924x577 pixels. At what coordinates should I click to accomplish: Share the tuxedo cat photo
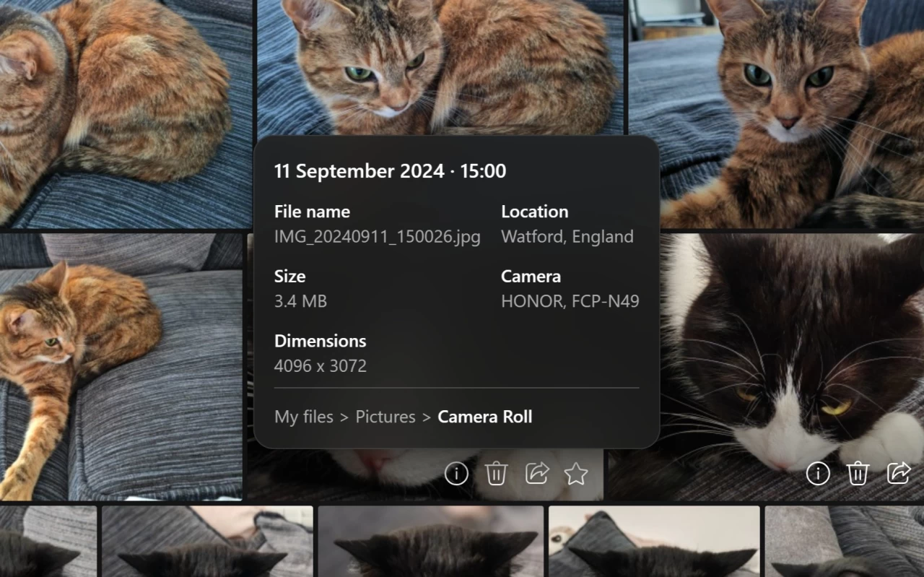click(x=897, y=474)
